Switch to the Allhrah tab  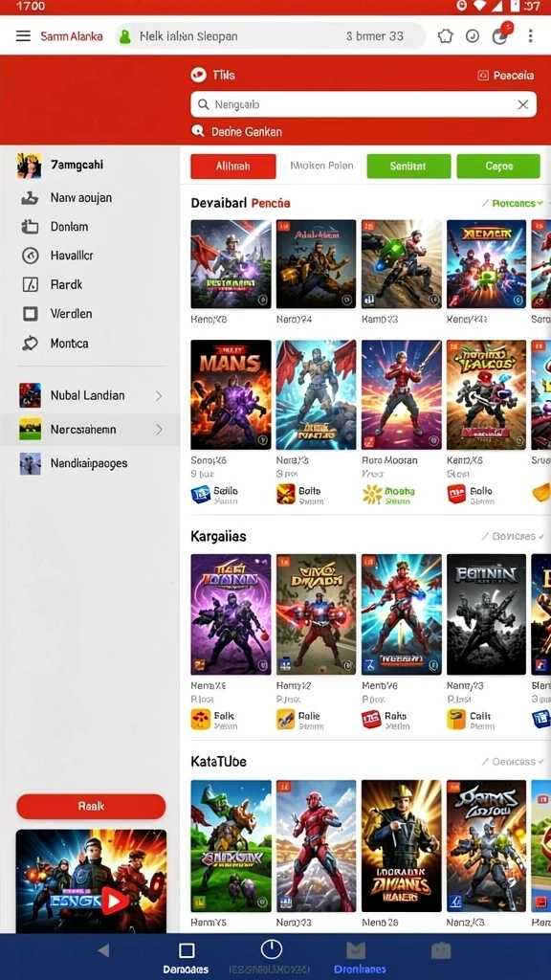tap(233, 167)
